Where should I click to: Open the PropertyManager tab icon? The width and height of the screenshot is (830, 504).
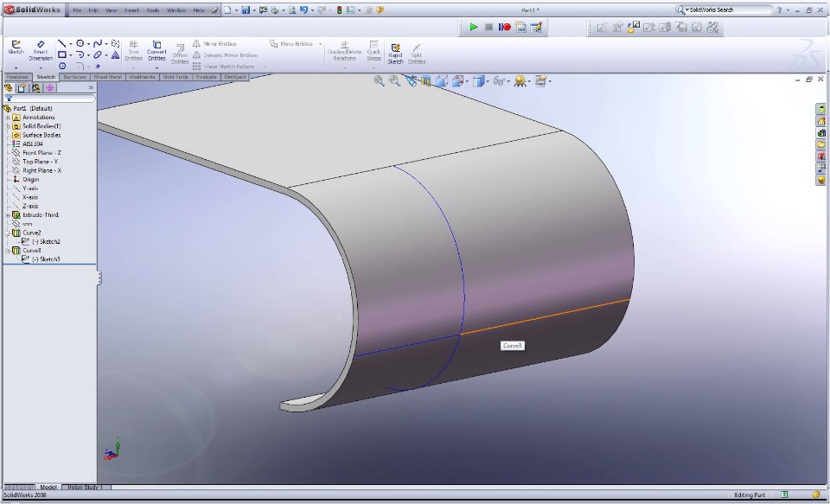click(x=22, y=88)
